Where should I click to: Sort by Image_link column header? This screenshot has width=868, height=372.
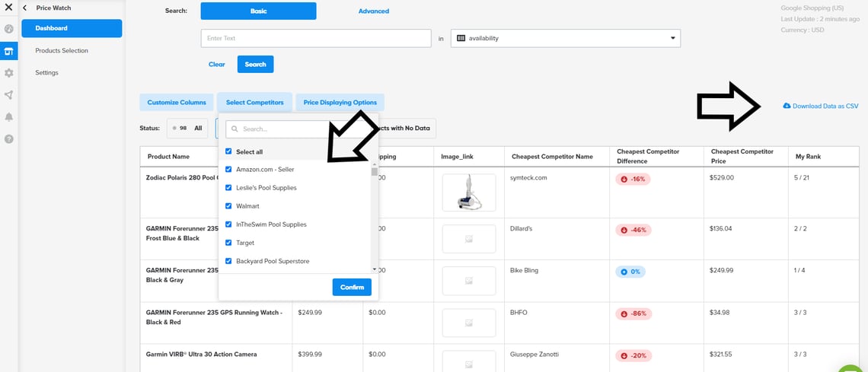[458, 157]
